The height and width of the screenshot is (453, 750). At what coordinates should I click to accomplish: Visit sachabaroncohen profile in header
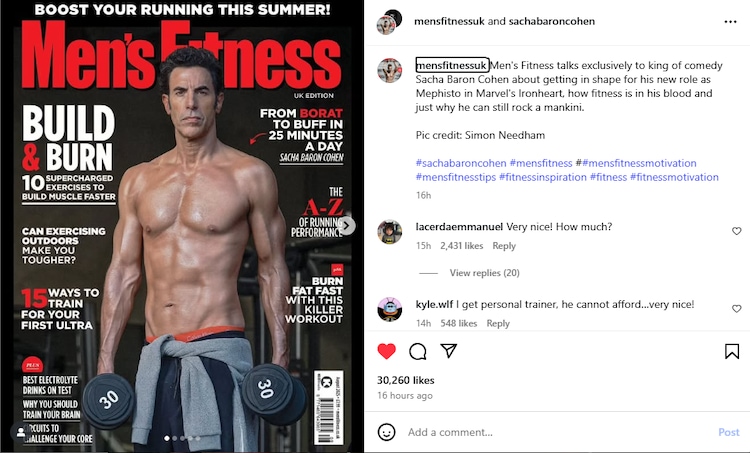551,22
